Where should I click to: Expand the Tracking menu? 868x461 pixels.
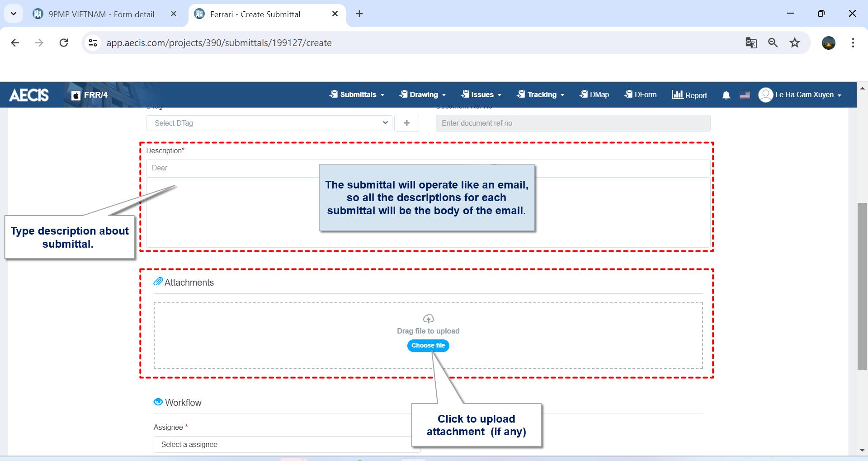(x=540, y=95)
